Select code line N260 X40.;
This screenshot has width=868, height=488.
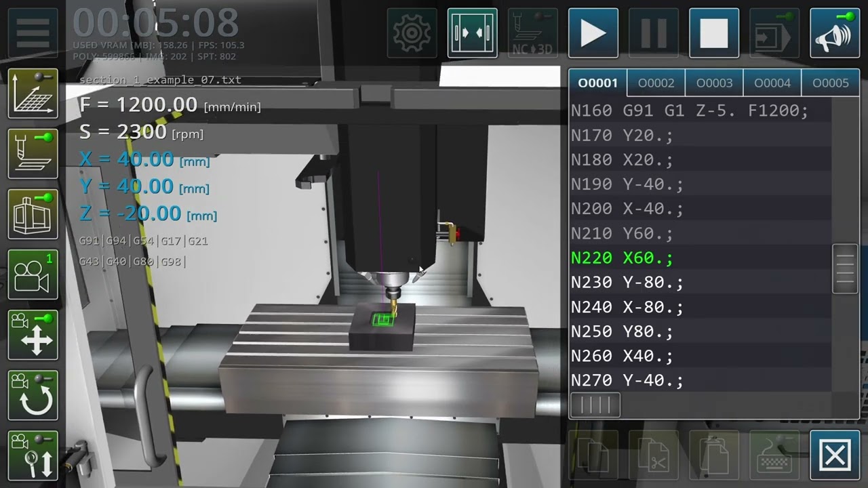[700, 356]
